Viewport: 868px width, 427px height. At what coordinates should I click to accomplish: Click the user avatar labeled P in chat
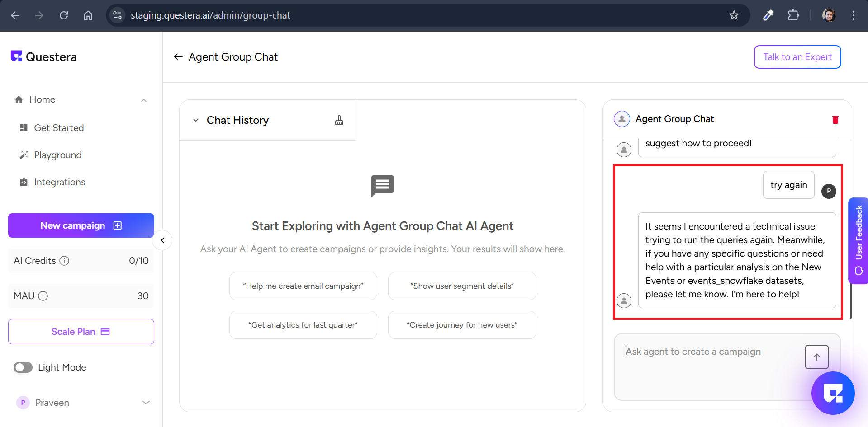click(829, 191)
